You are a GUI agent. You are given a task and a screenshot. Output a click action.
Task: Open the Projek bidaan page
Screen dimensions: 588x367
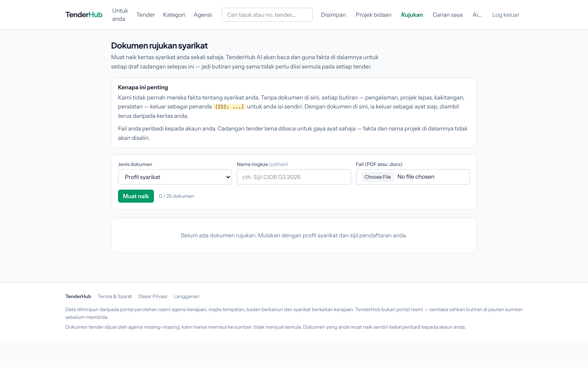pyautogui.click(x=373, y=14)
